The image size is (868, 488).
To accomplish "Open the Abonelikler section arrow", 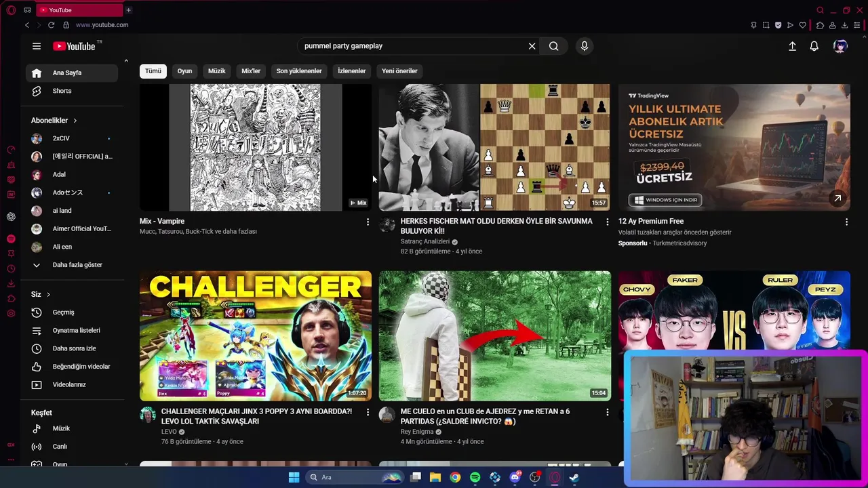I will [x=75, y=121].
